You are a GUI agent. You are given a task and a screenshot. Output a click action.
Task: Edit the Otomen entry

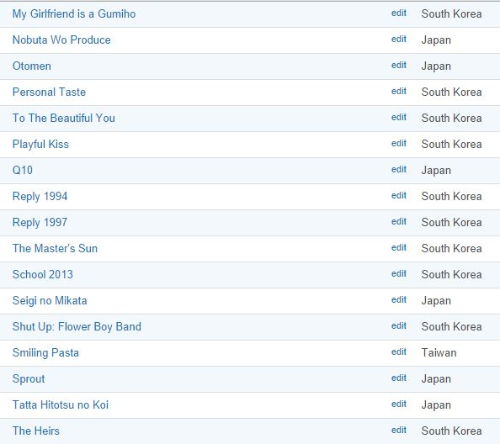tap(399, 65)
